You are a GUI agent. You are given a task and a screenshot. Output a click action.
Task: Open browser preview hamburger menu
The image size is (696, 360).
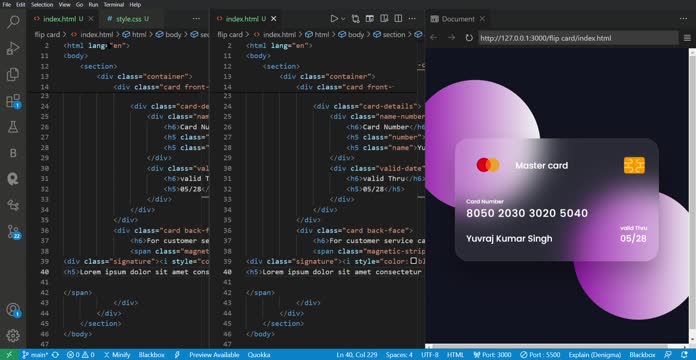(687, 38)
